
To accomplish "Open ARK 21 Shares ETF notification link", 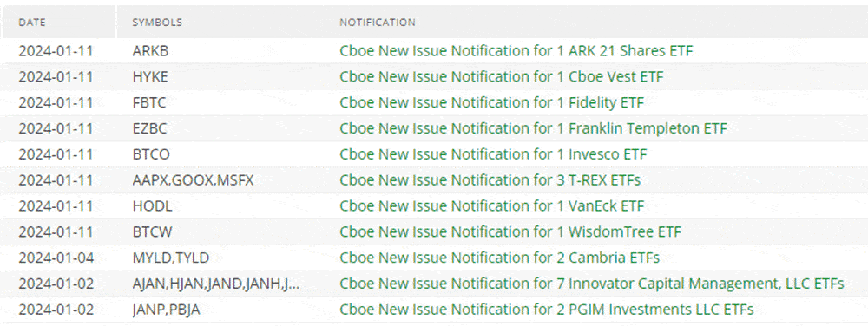I will point(516,51).
